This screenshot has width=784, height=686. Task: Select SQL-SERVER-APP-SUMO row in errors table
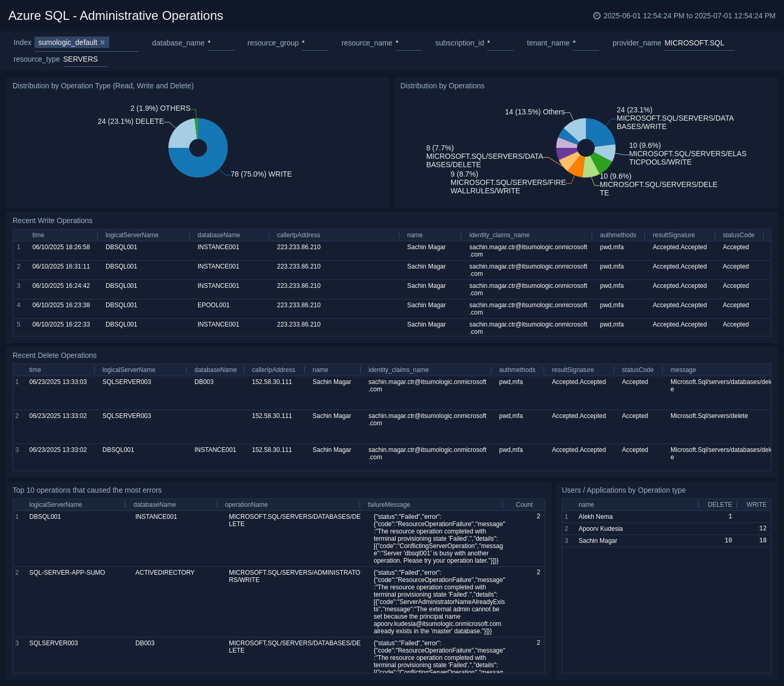coord(279,602)
